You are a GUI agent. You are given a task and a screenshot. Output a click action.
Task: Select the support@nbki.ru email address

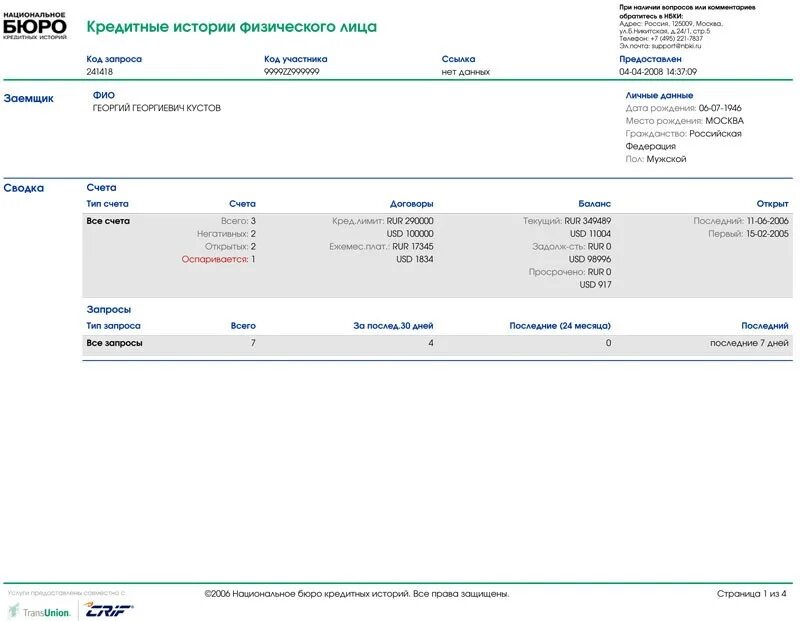(676, 46)
